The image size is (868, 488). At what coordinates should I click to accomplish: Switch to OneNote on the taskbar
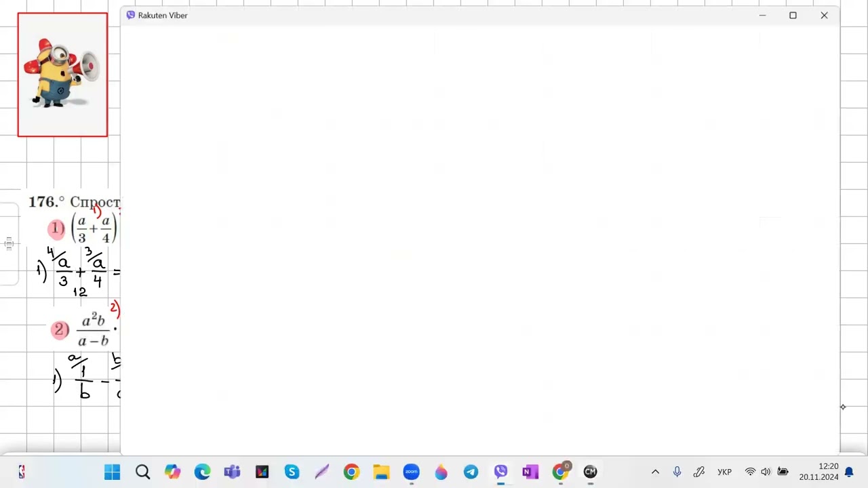(x=530, y=472)
